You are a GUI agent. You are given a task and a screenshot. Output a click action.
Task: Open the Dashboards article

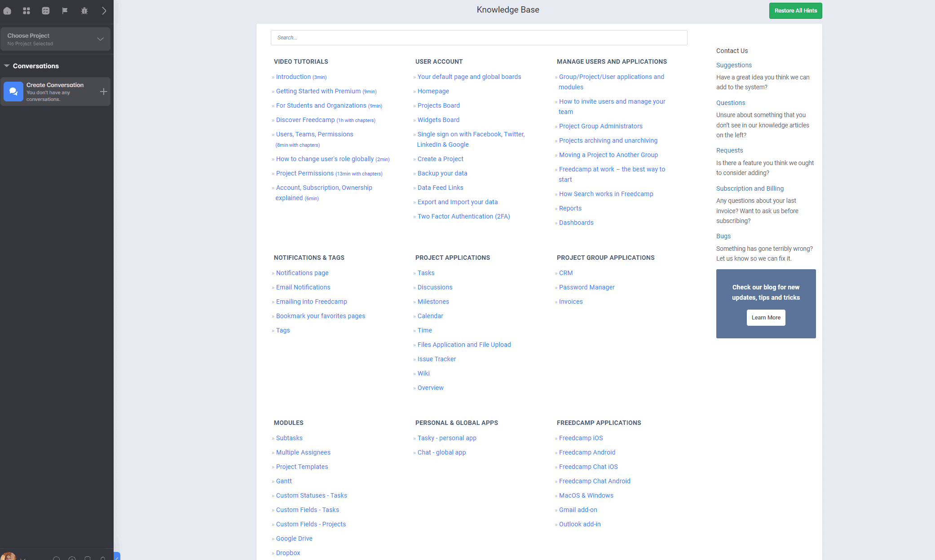(x=576, y=223)
